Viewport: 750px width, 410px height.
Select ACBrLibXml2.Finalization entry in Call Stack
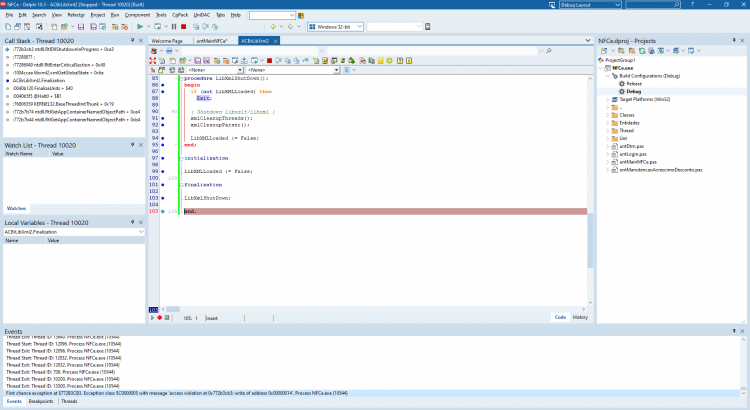(x=39, y=80)
